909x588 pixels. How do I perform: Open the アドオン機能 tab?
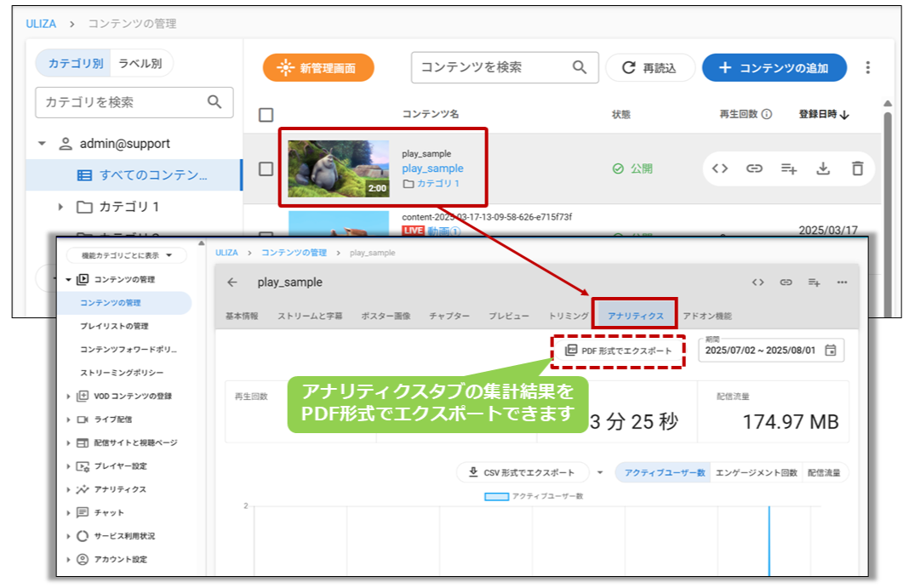pos(707,316)
